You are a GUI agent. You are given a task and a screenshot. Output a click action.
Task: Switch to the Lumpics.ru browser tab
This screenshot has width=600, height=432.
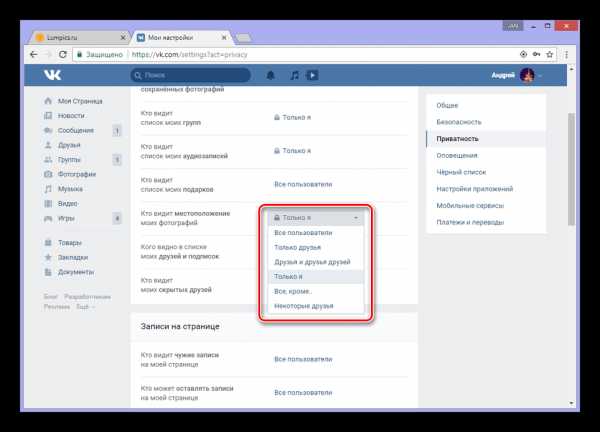[x=78, y=37]
